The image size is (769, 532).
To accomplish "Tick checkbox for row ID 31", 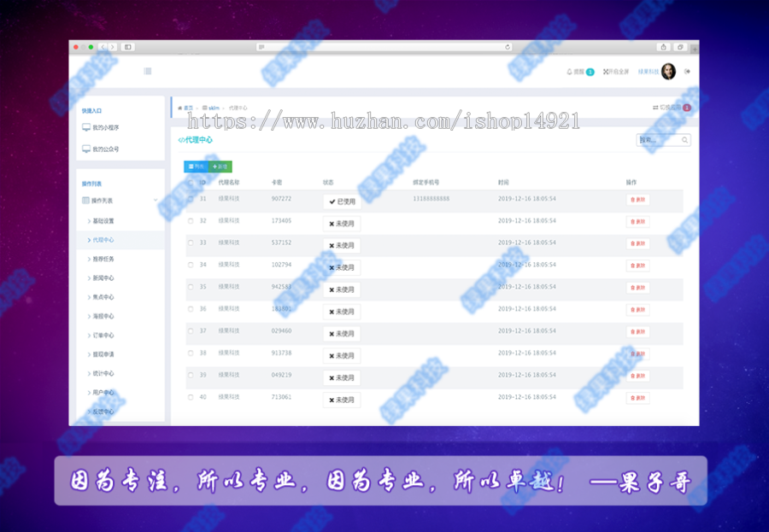I will pos(191,199).
